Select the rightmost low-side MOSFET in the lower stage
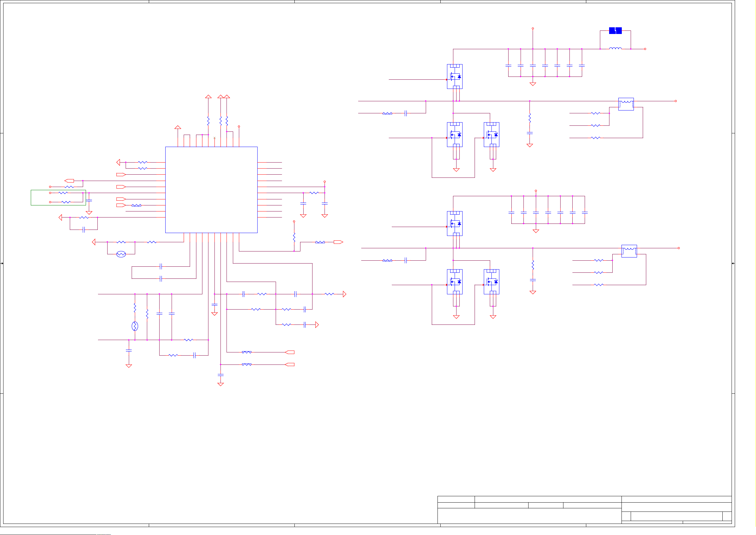This screenshot has height=535, width=756. click(491, 282)
